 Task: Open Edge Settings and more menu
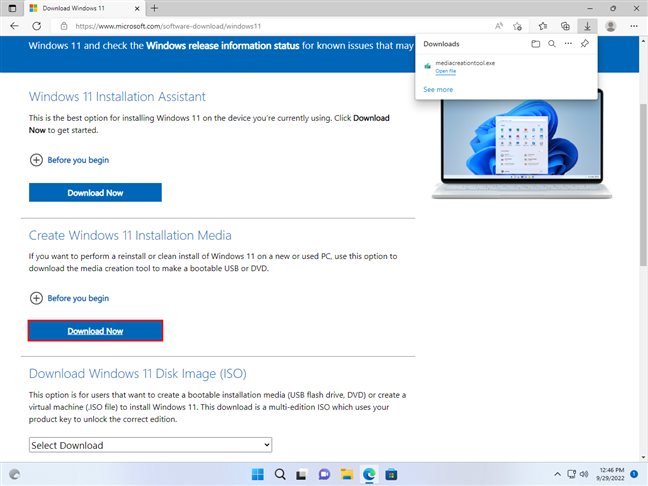(x=634, y=26)
